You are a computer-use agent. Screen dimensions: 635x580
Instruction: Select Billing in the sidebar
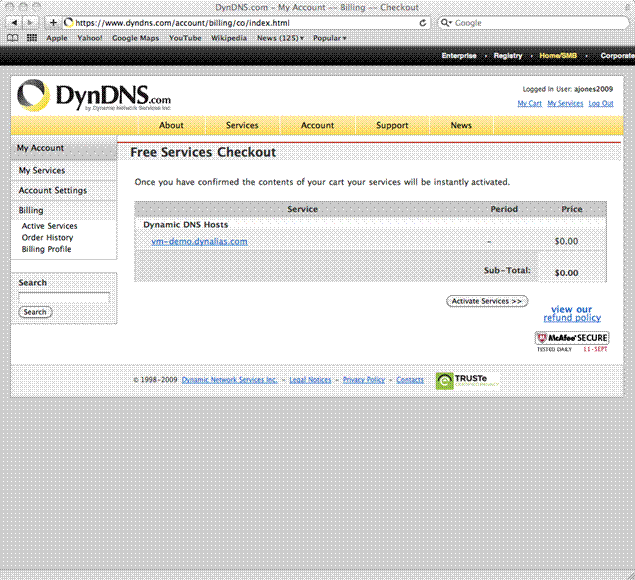(x=64, y=210)
